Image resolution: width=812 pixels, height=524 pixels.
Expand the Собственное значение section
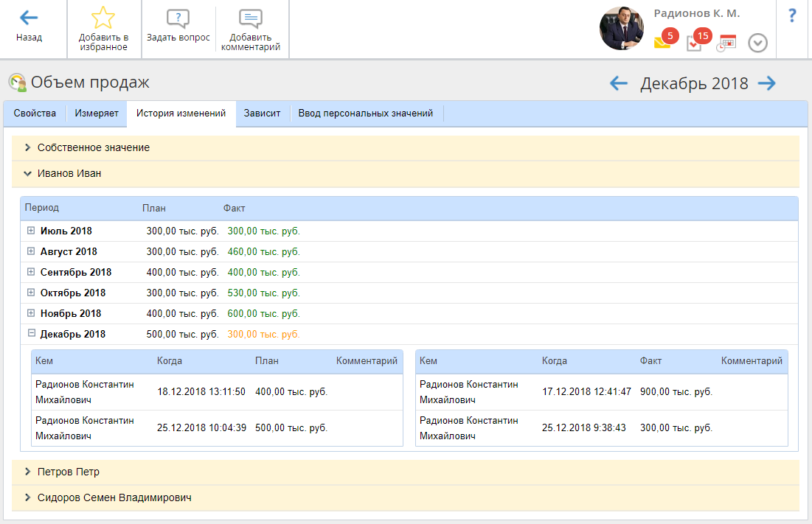[27, 147]
